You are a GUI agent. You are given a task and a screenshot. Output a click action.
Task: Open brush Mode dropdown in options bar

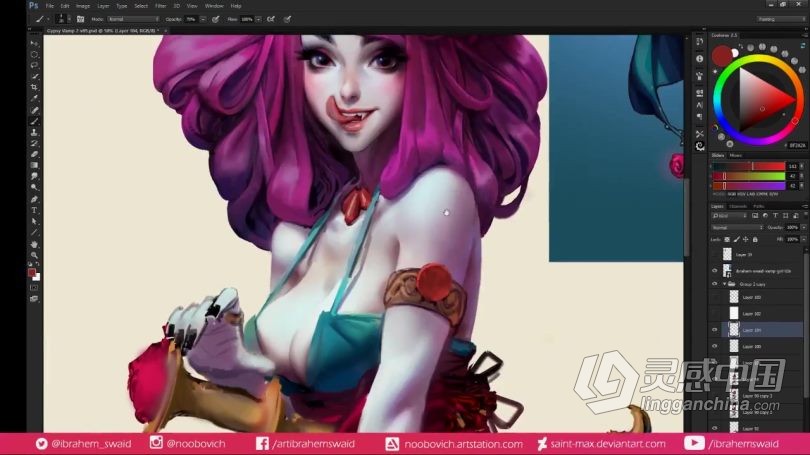[x=133, y=19]
